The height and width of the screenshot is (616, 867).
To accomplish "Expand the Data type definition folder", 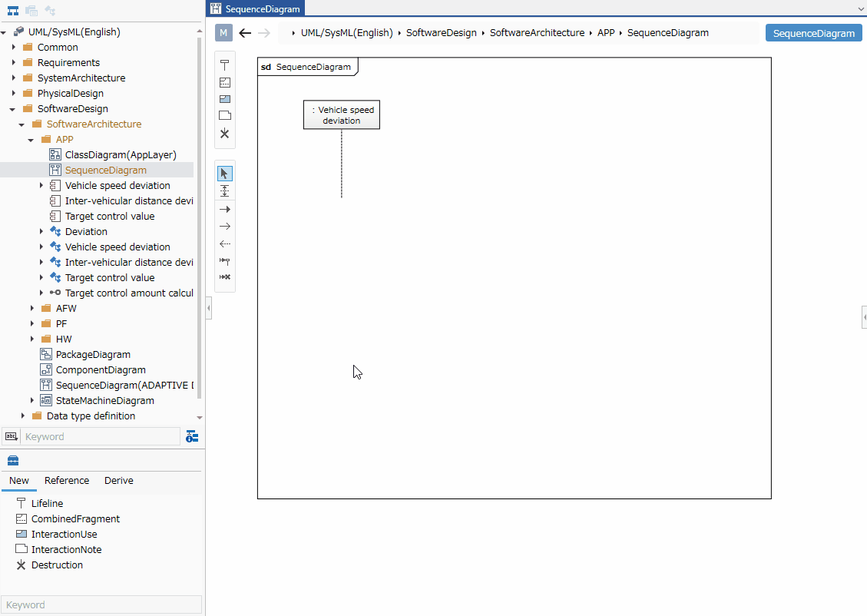I will pyautogui.click(x=23, y=416).
